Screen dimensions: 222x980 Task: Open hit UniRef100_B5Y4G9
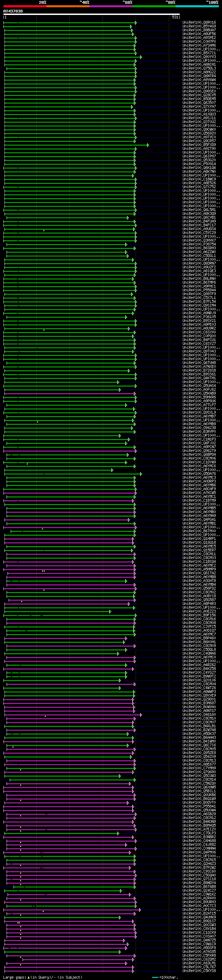pyautogui.click(x=199, y=27)
